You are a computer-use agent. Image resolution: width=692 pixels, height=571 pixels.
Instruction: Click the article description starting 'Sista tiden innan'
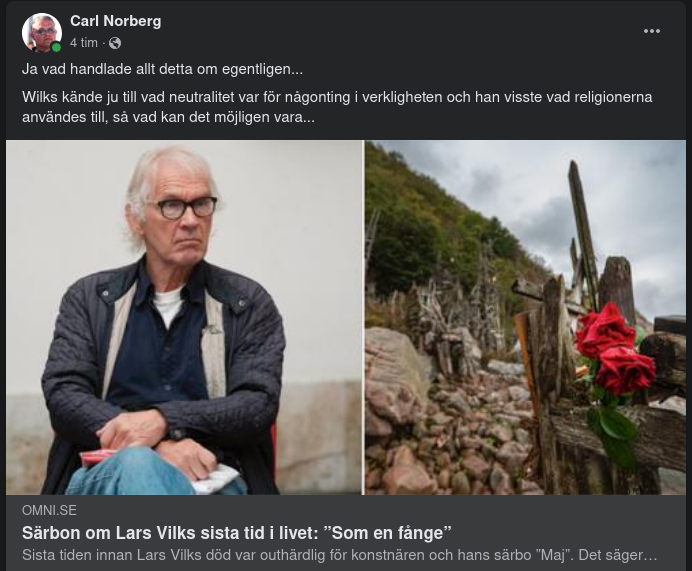[x=340, y=555]
